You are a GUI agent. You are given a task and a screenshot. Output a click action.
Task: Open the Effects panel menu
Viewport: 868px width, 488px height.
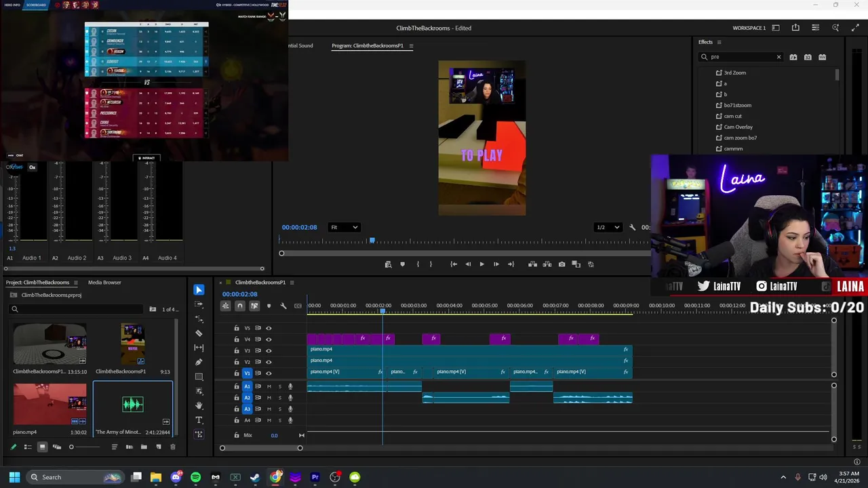coord(719,42)
